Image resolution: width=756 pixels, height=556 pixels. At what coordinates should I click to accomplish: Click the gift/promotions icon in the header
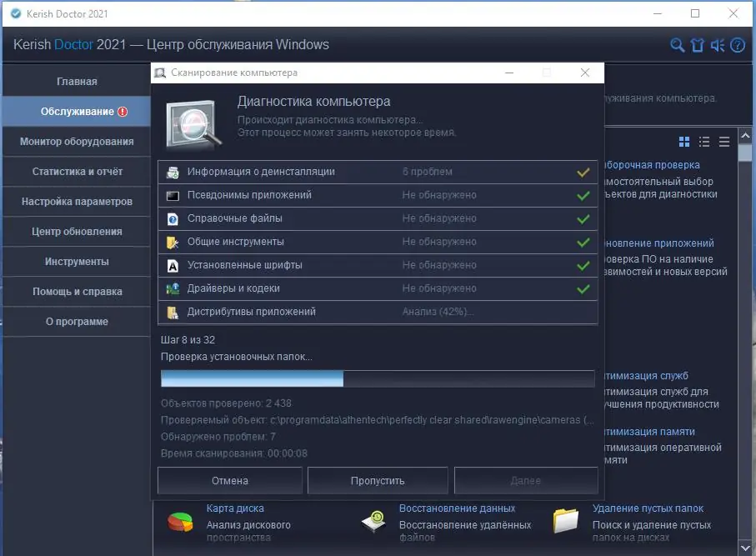(697, 46)
